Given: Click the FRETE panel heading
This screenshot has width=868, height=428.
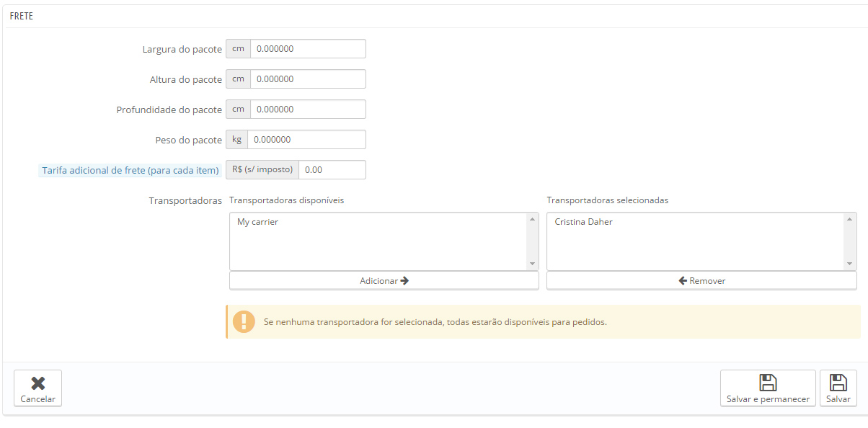Looking at the screenshot, I should [x=21, y=16].
